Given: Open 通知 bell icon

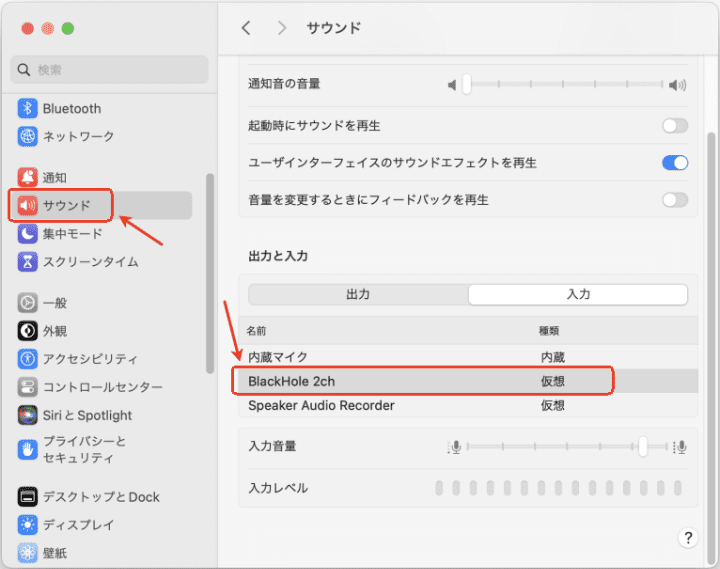Looking at the screenshot, I should (x=28, y=177).
